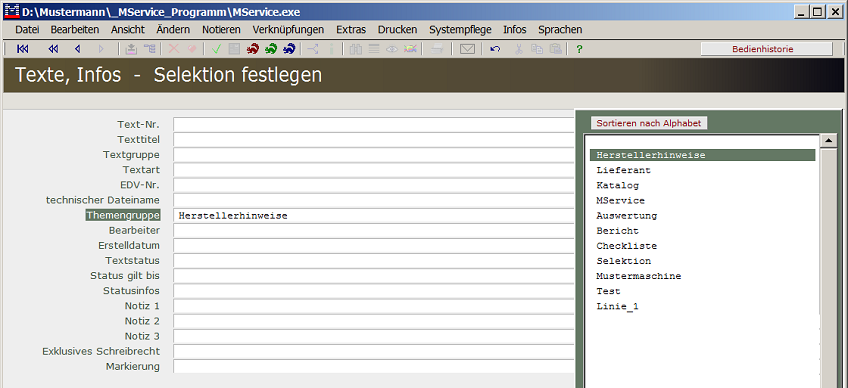Screen dimensions: 848x388
Task: Click the green question mark help icon
Action: click(x=579, y=49)
